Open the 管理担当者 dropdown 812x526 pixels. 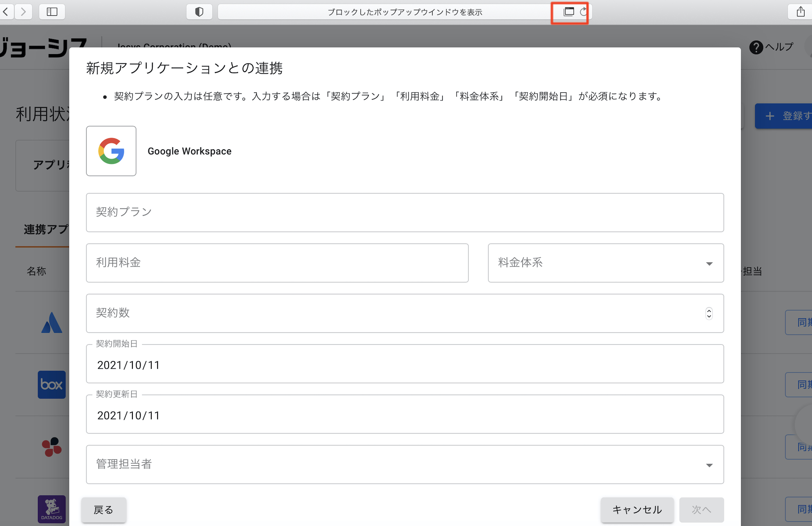pos(709,465)
